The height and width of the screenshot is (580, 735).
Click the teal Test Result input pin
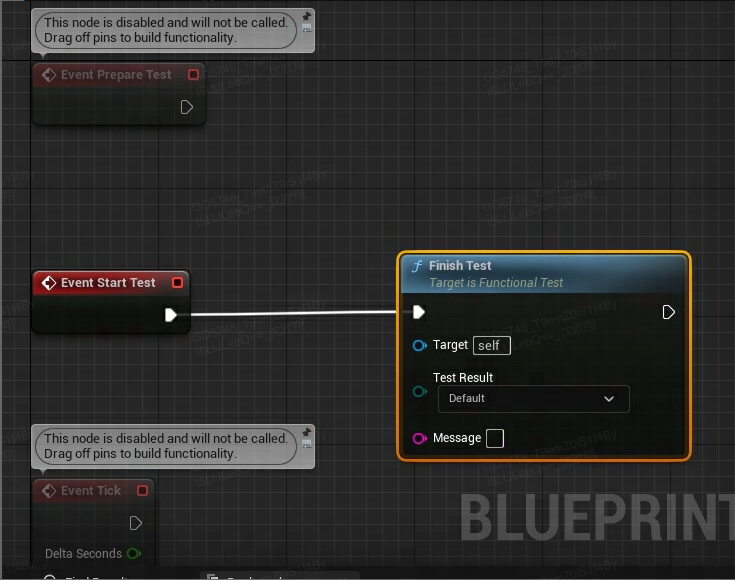pyautogui.click(x=420, y=391)
